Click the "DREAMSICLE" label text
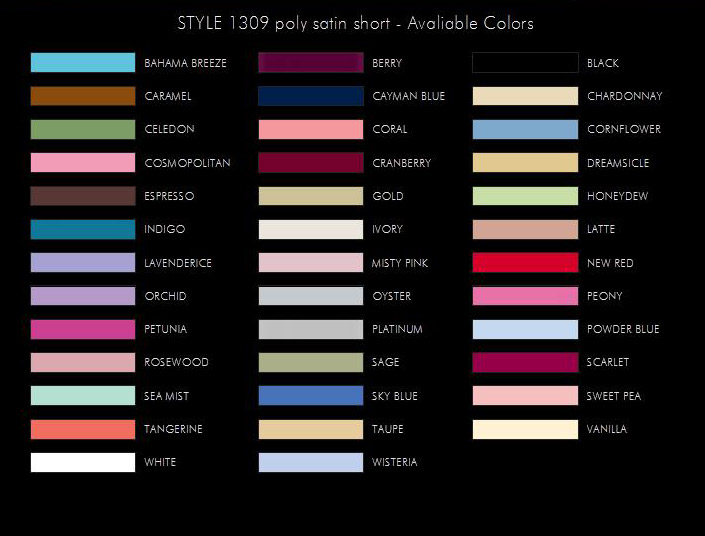Screen dimensions: 705x536 coord(618,163)
